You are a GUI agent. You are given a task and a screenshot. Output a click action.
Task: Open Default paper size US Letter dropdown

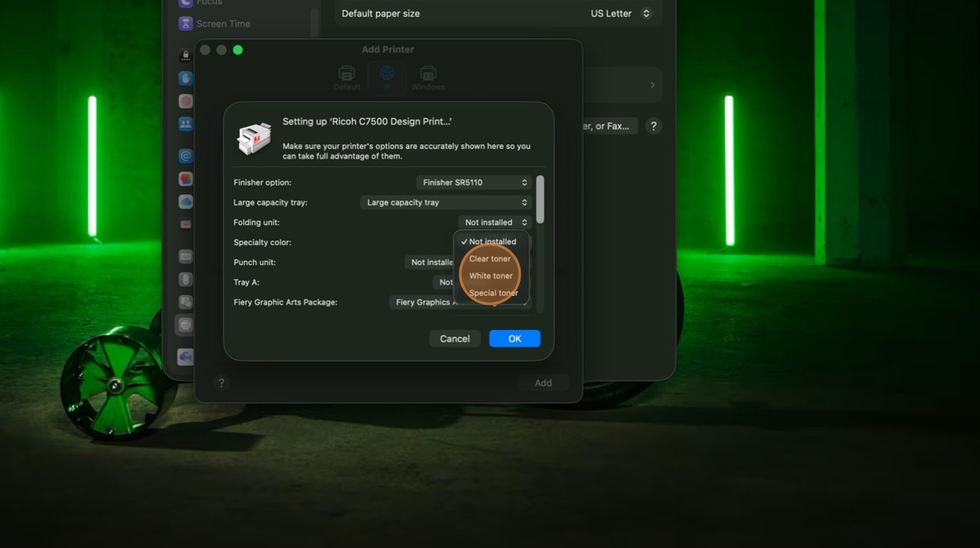click(x=621, y=13)
